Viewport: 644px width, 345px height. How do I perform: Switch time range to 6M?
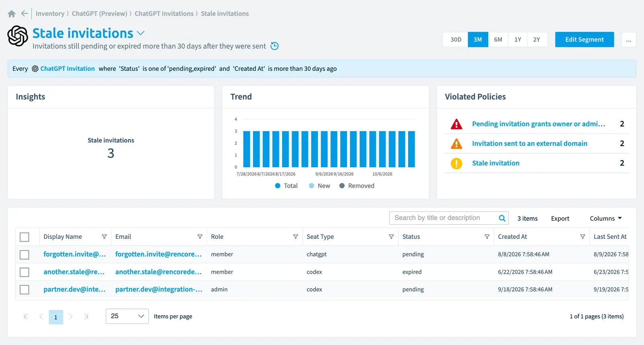pos(498,39)
